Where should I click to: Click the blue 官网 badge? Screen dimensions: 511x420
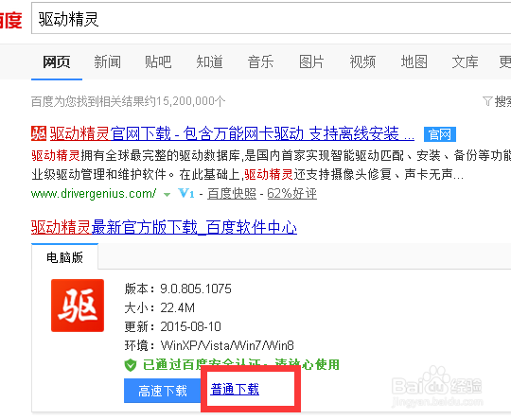(440, 134)
